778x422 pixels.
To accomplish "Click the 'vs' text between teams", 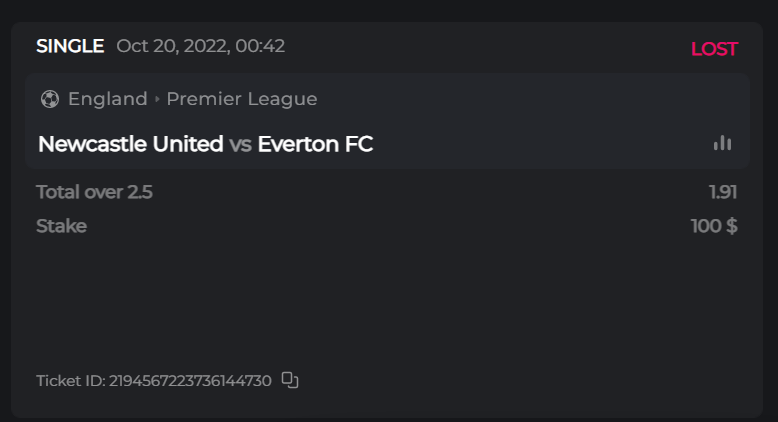I will 240,144.
